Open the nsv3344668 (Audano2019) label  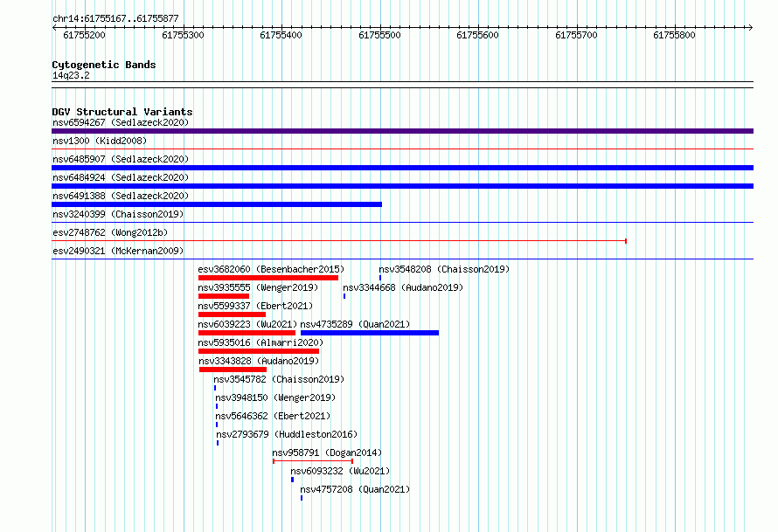(x=403, y=287)
